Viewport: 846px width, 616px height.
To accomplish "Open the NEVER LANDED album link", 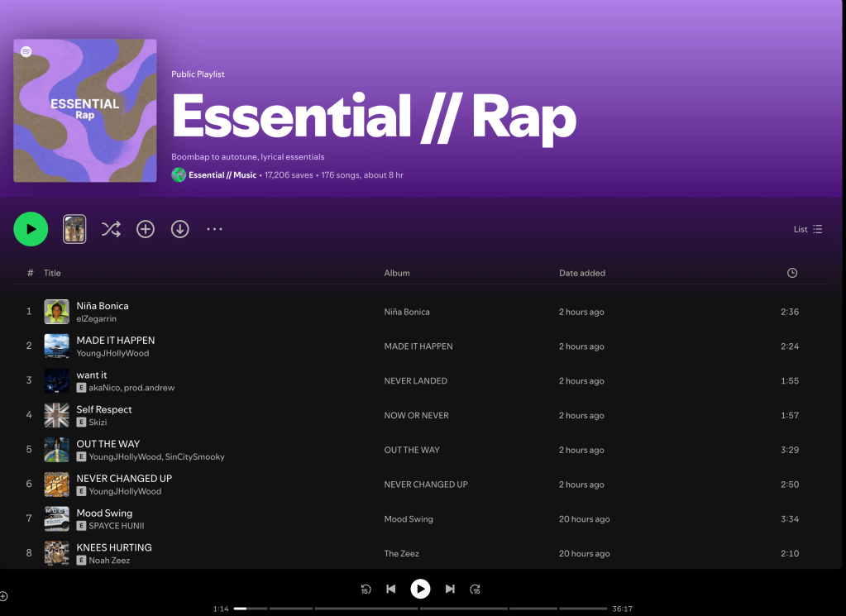I will [x=415, y=381].
